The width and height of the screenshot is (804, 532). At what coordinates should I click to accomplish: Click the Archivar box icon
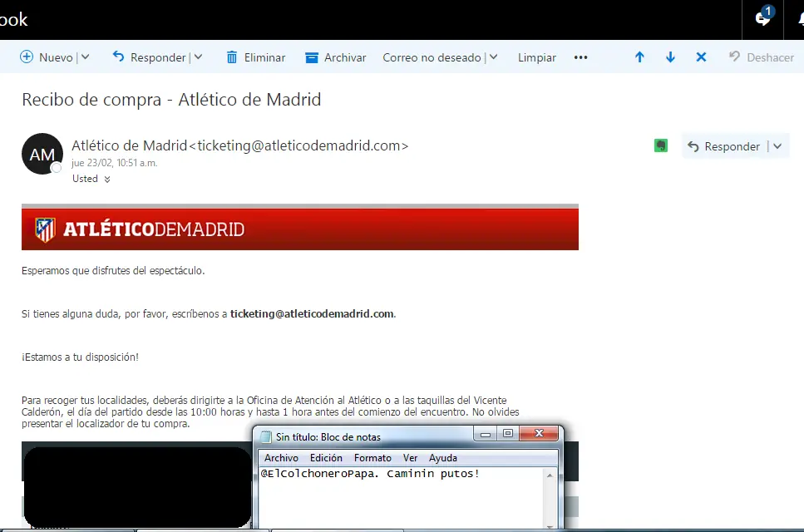coord(311,57)
